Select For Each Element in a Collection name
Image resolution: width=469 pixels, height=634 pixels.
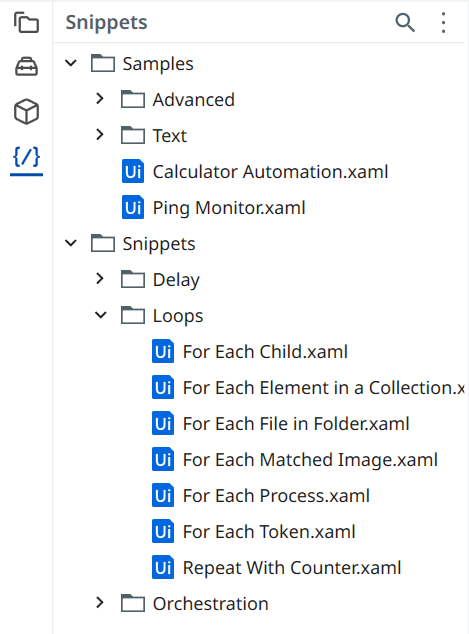tap(324, 388)
